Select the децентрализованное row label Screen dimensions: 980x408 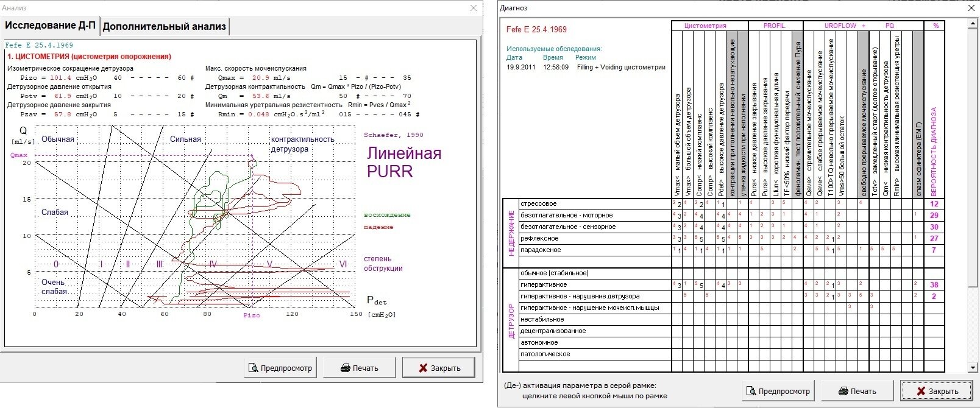pos(553,331)
